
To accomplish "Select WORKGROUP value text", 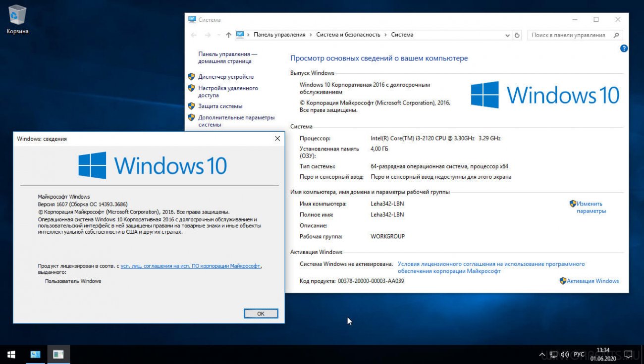I will (387, 236).
